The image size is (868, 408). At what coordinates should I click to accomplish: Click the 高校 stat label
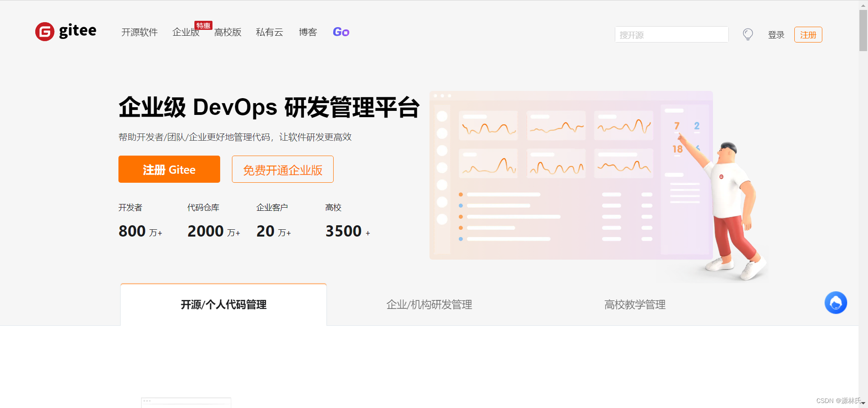coord(333,208)
